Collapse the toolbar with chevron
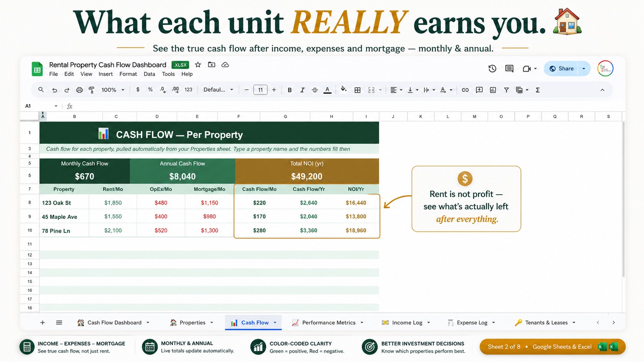 (x=602, y=90)
